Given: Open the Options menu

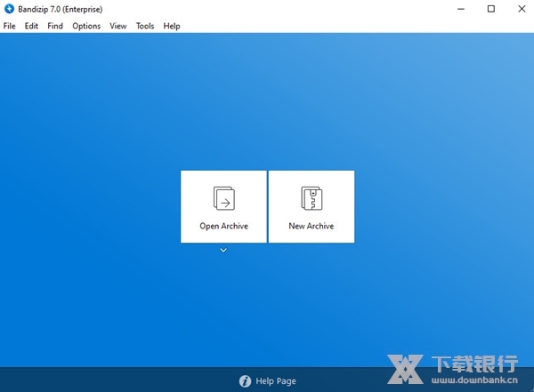Looking at the screenshot, I should (x=86, y=26).
